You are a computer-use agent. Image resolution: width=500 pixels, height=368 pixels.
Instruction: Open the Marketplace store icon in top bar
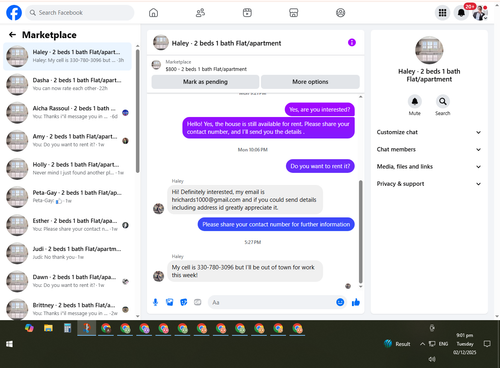point(294,13)
